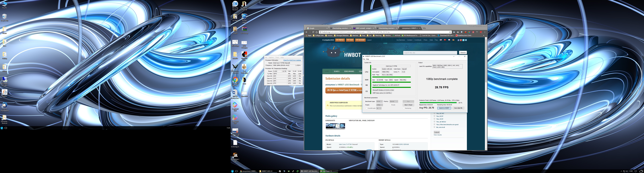Click the Submit to HWBOT button
Screen dimensions: 644x173
(444, 108)
